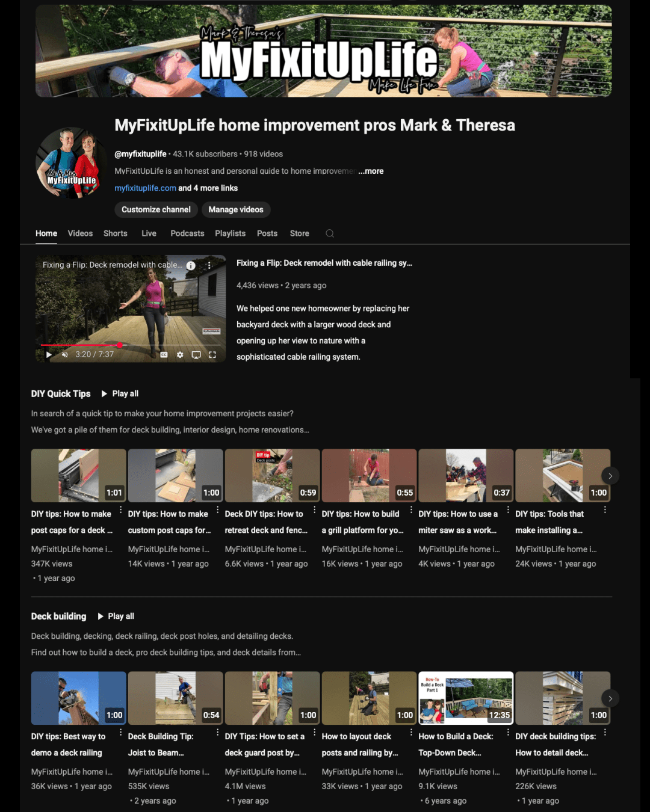Open fullscreen mode for the featured video
The image size is (650, 812).
212,355
